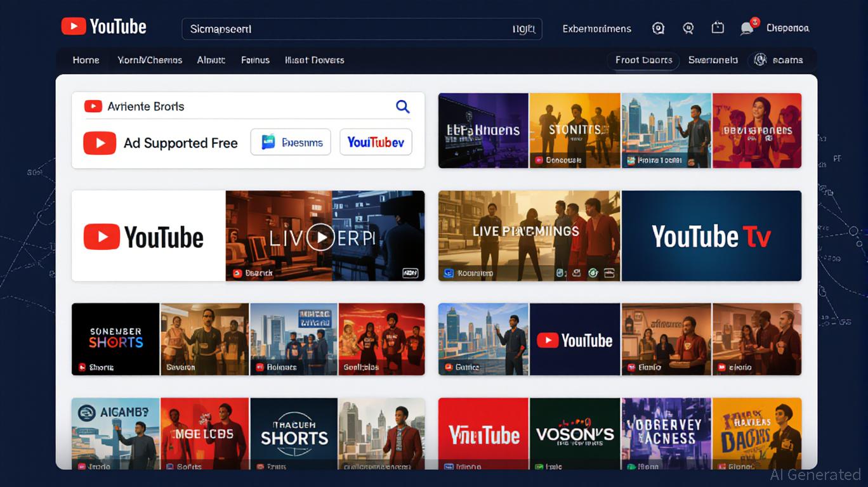Click the red icon beside Shorts label
This screenshot has width=868, height=487.
(82, 367)
